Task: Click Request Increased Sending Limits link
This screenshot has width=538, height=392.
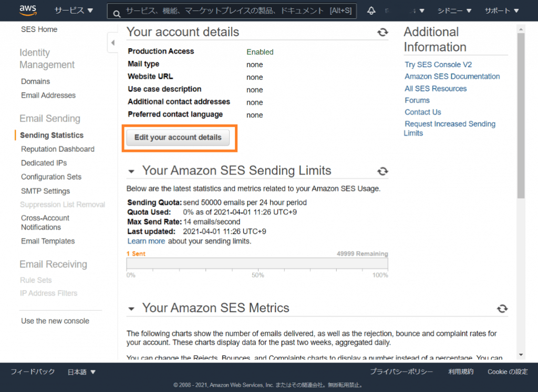Action: (x=450, y=128)
